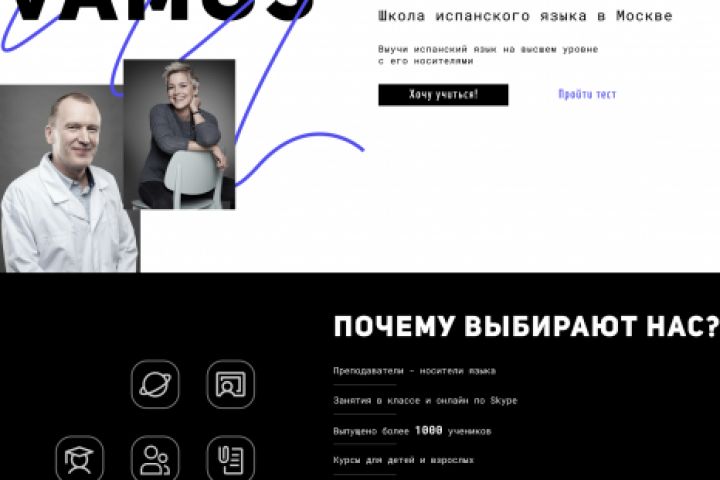Click the planet icon
This screenshot has height=480, width=720.
[155, 384]
